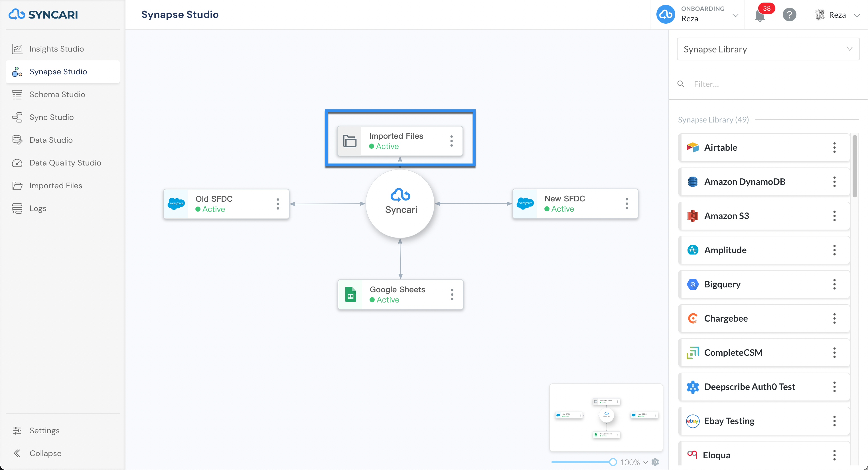
Task: Open the Synapse Library dropdown
Action: click(768, 49)
